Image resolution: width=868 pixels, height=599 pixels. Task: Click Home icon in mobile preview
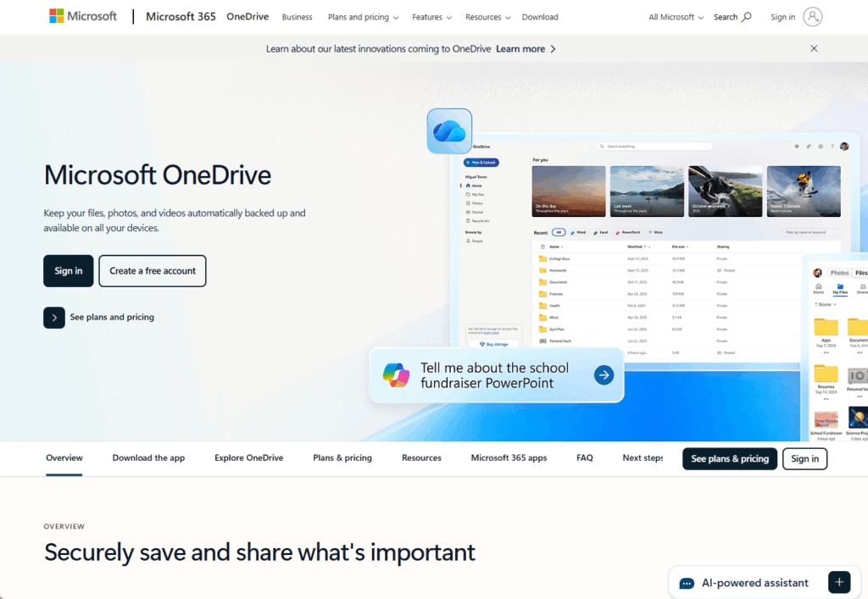point(818,288)
